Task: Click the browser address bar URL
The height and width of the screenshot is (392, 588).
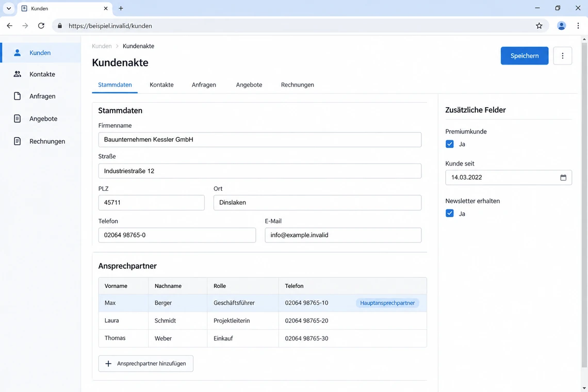Action: pyautogui.click(x=110, y=26)
